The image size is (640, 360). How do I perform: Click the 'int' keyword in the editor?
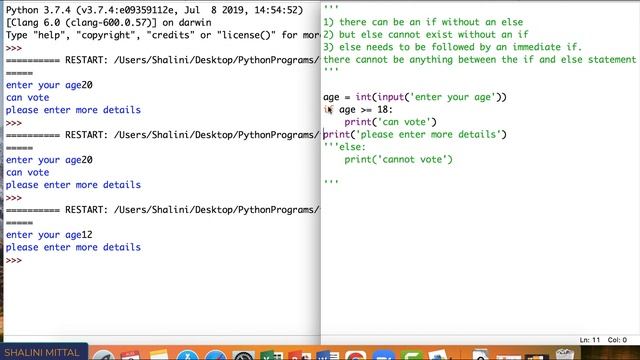click(363, 97)
